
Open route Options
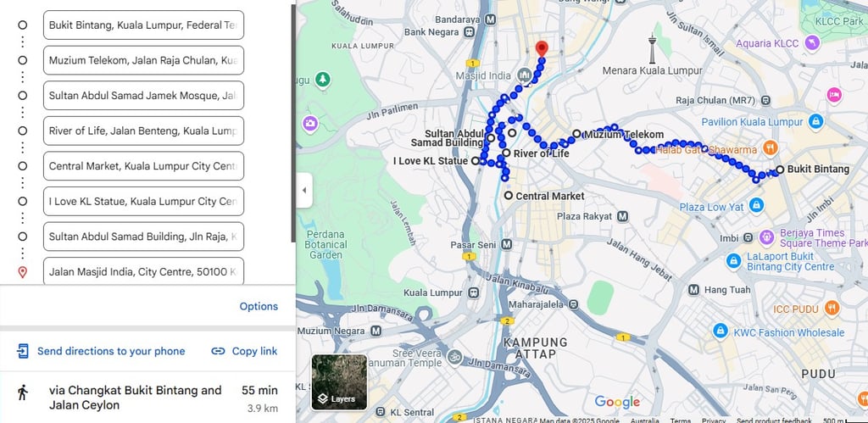coord(259,306)
